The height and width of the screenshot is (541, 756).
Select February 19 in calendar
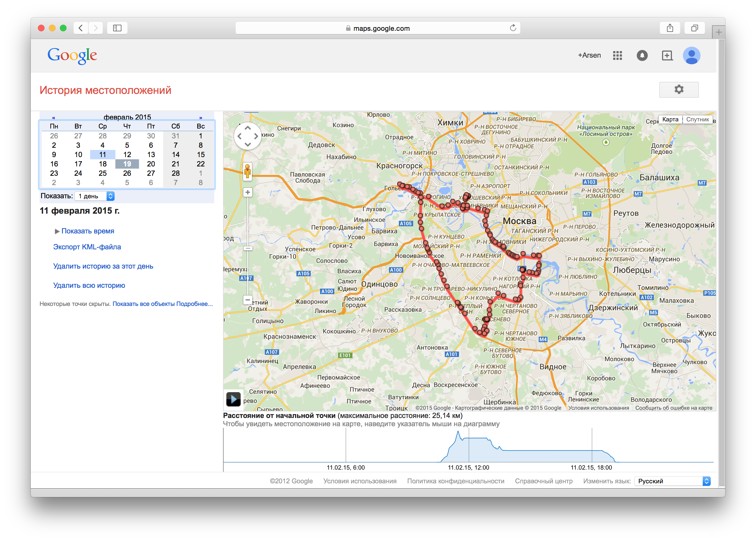coord(127,164)
